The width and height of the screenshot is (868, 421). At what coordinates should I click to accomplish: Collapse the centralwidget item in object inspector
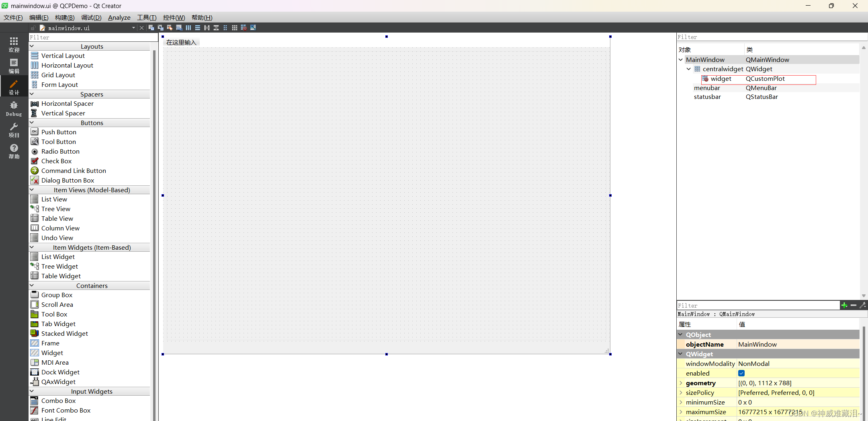coord(689,69)
